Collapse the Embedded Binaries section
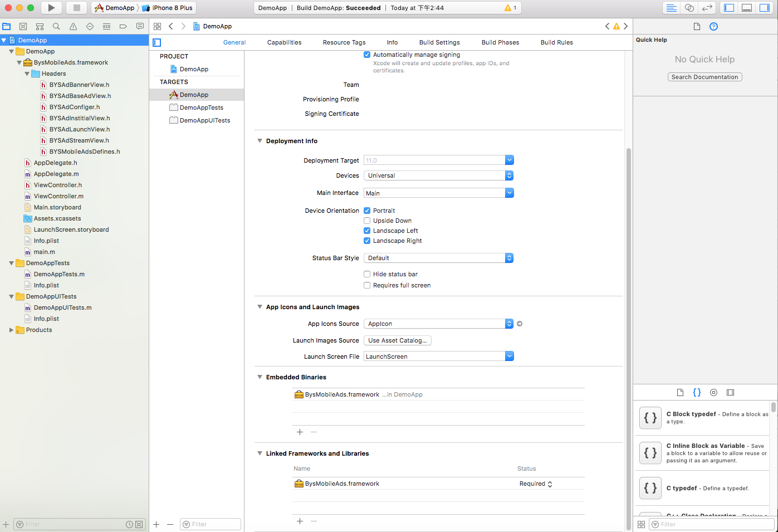 (260, 377)
